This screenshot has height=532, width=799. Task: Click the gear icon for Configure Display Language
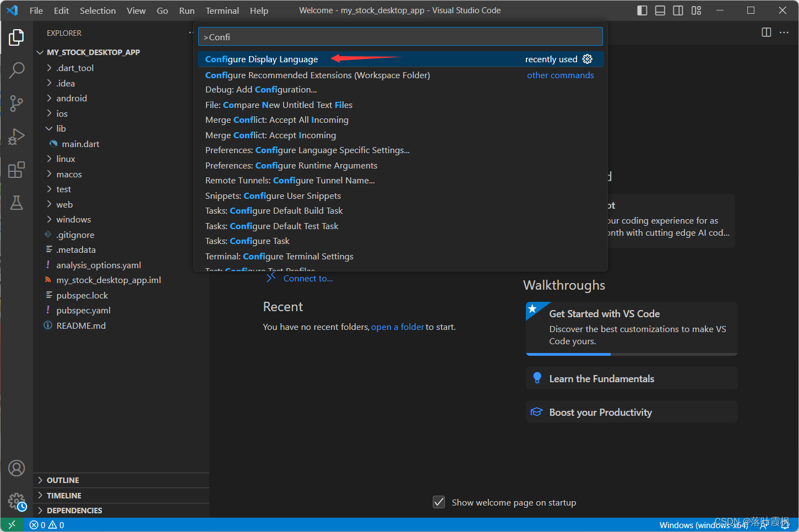[588, 59]
